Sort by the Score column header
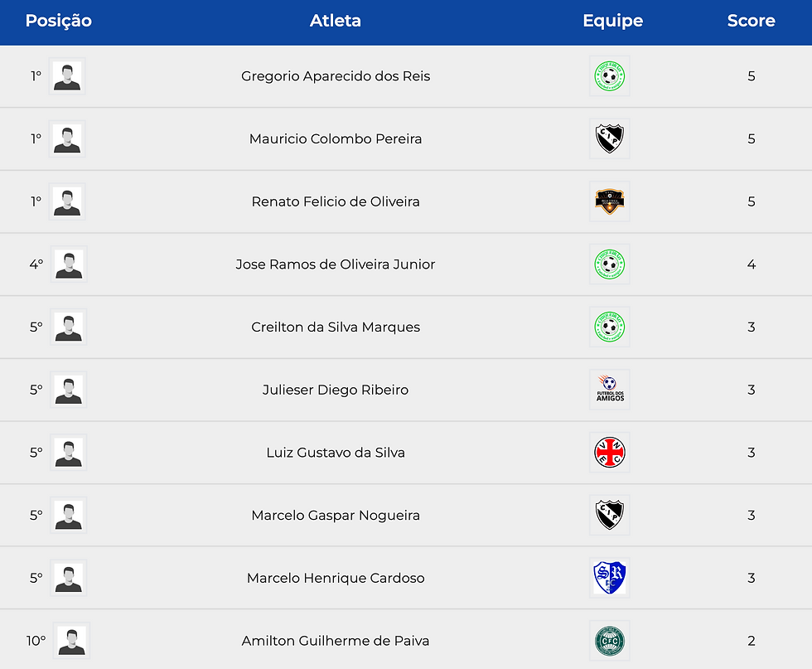Screen dimensions: 812x669 click(751, 22)
